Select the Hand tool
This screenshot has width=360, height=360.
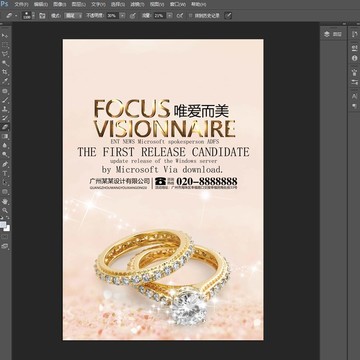pyautogui.click(x=5, y=201)
